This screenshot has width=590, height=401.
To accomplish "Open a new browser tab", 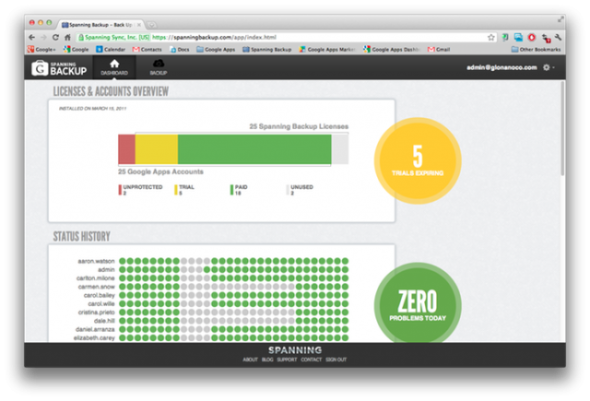I will [152, 25].
